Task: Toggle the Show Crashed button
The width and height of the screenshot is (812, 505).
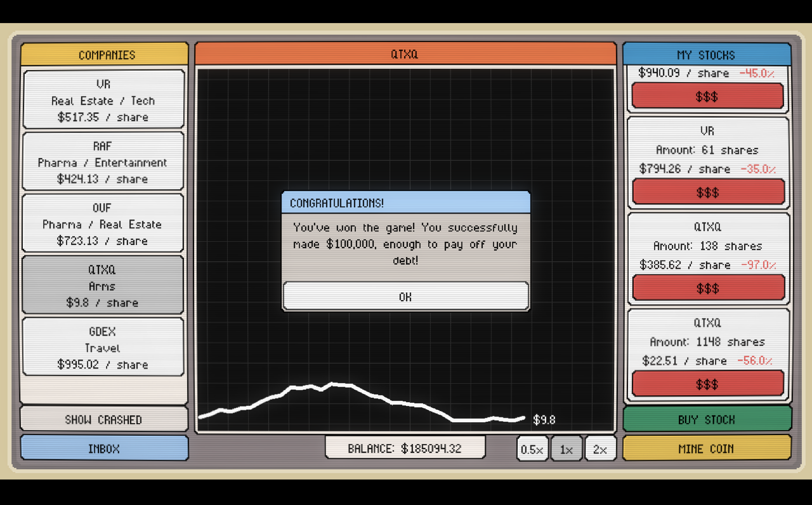Action: coord(104,419)
